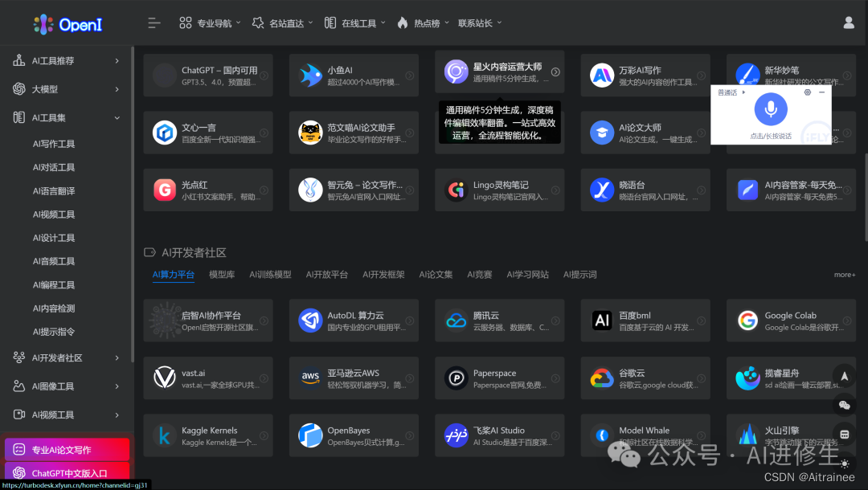
Task: Click the AutoDL 算力云 icon
Action: pyautogui.click(x=310, y=321)
